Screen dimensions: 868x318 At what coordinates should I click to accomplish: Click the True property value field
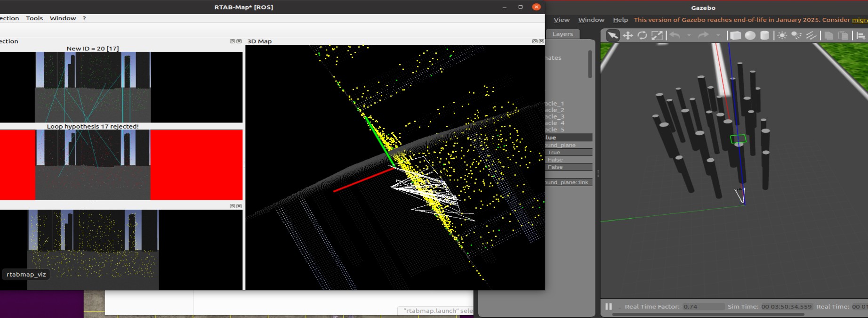tap(568, 153)
